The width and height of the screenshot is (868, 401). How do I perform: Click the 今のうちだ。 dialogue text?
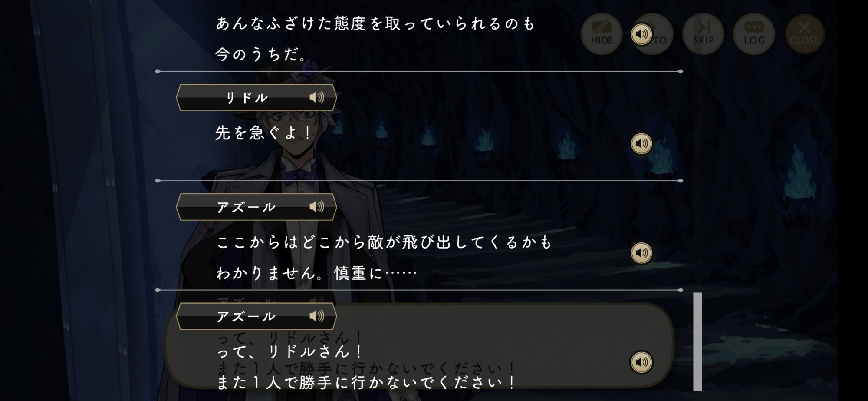coord(261,54)
